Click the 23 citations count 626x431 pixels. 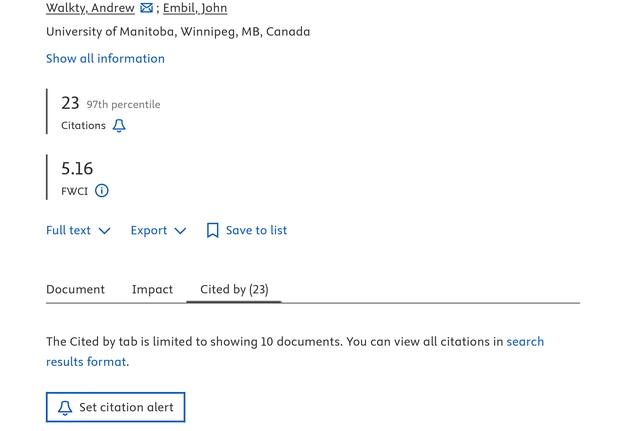click(70, 103)
